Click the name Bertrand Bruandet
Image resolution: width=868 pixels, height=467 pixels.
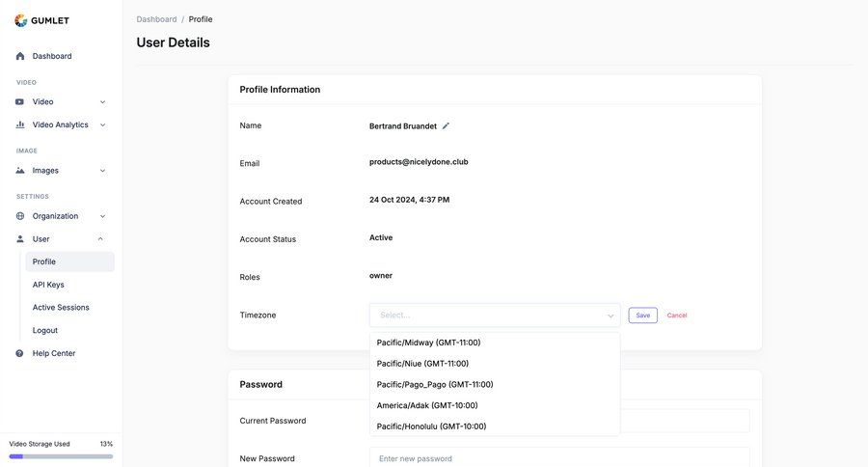coord(403,126)
